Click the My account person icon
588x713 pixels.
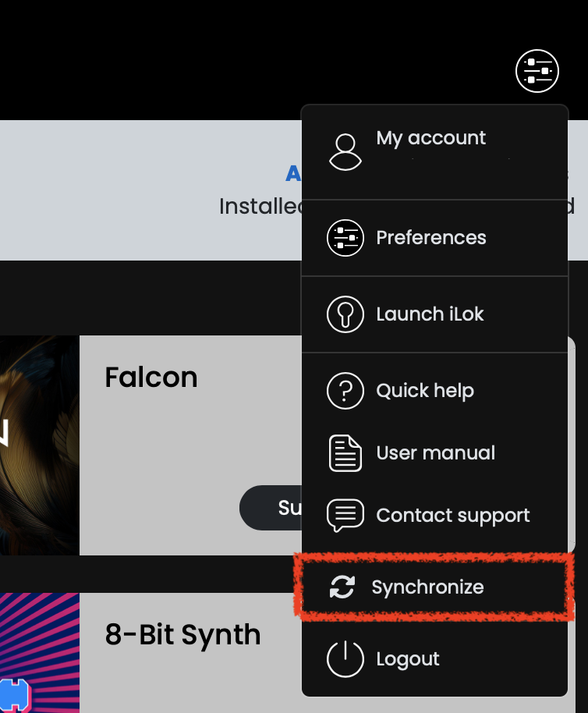tap(345, 152)
